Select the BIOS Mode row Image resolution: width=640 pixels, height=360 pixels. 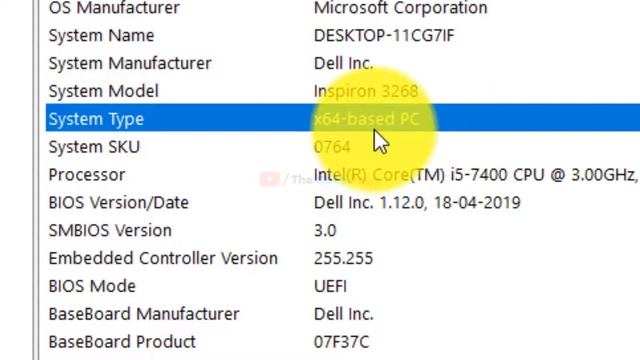click(343, 286)
